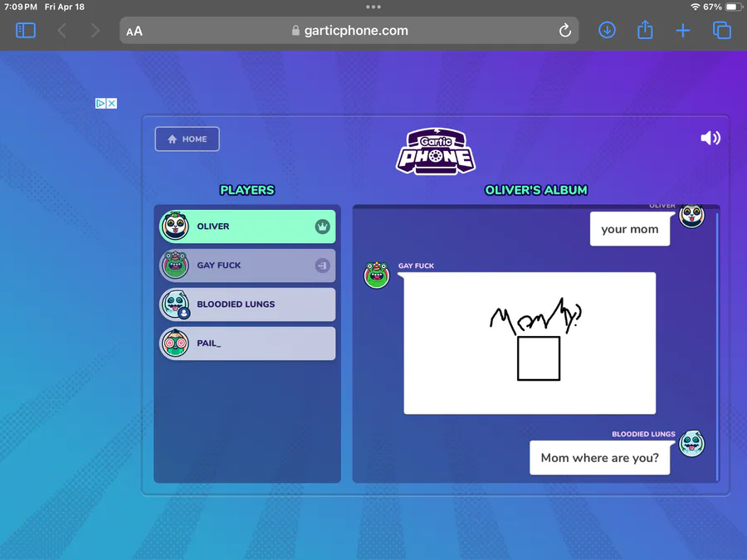Screen dimensions: 747x560
Task: Go back in Safari
Action: click(61, 31)
